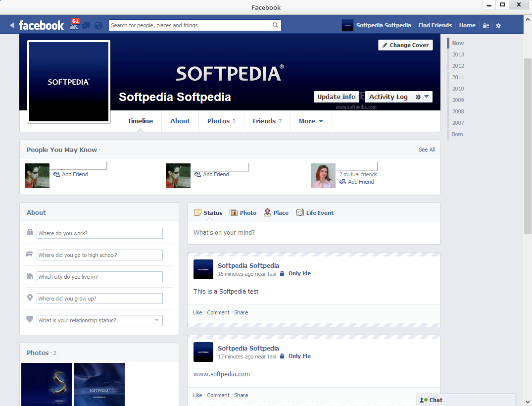Click Share on the 'This is a Softpedia test' post

pos(241,312)
